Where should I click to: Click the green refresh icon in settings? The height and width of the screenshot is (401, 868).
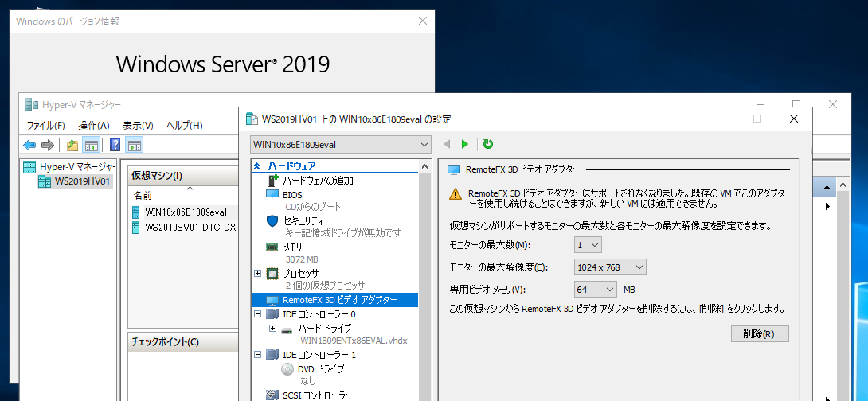tap(487, 144)
